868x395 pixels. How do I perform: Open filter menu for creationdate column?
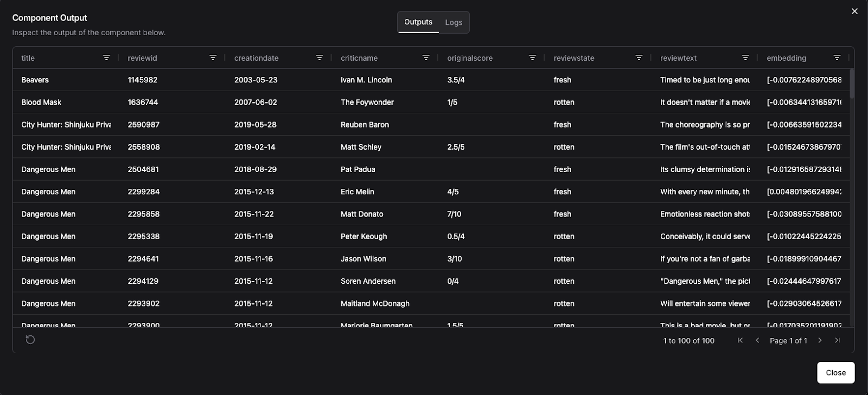(x=319, y=58)
